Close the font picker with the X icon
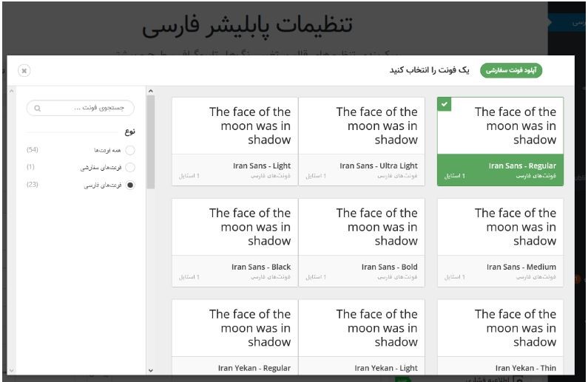This screenshot has height=382, width=588. click(24, 70)
